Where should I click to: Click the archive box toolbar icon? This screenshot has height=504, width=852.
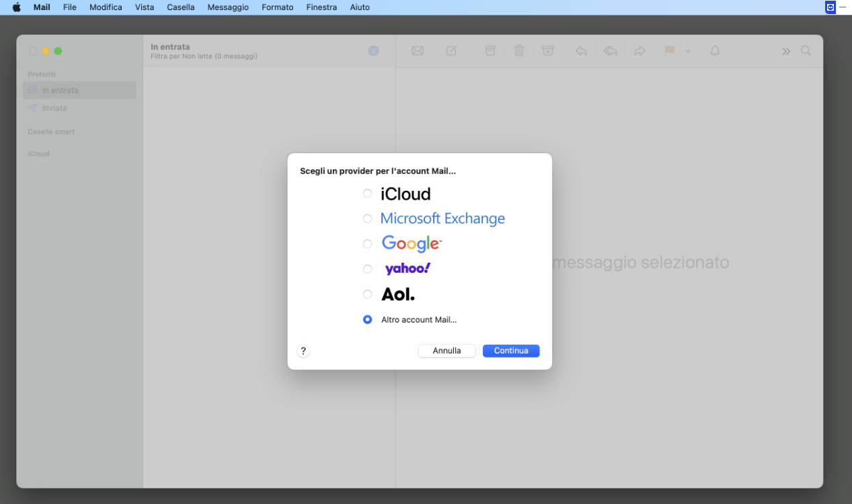490,51
